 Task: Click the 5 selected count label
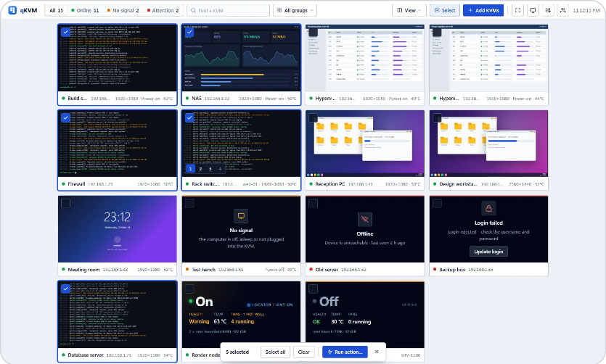237,352
